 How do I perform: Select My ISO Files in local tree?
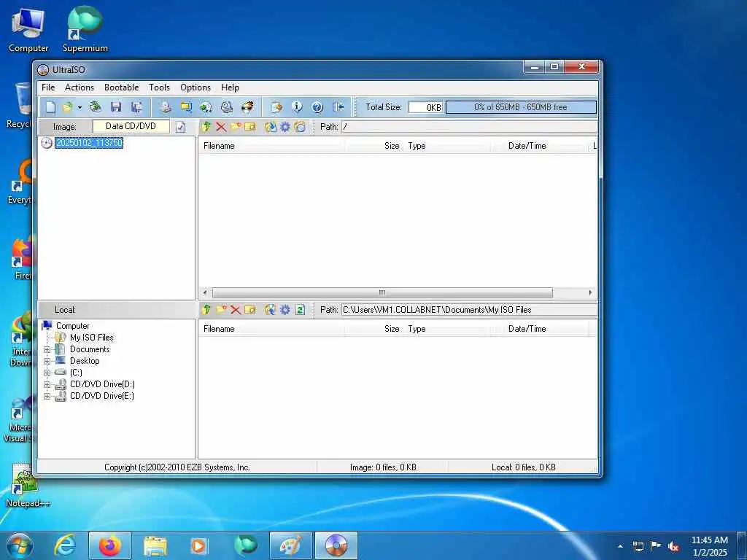[91, 338]
